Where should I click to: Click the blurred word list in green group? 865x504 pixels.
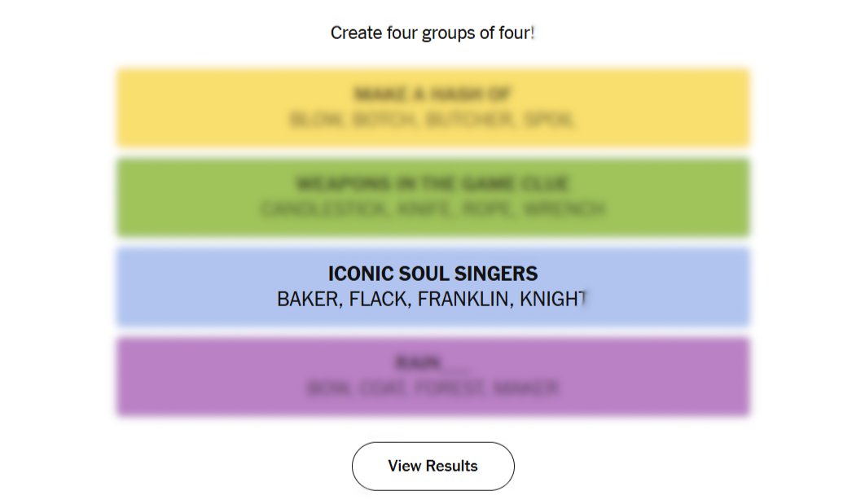coord(432,210)
